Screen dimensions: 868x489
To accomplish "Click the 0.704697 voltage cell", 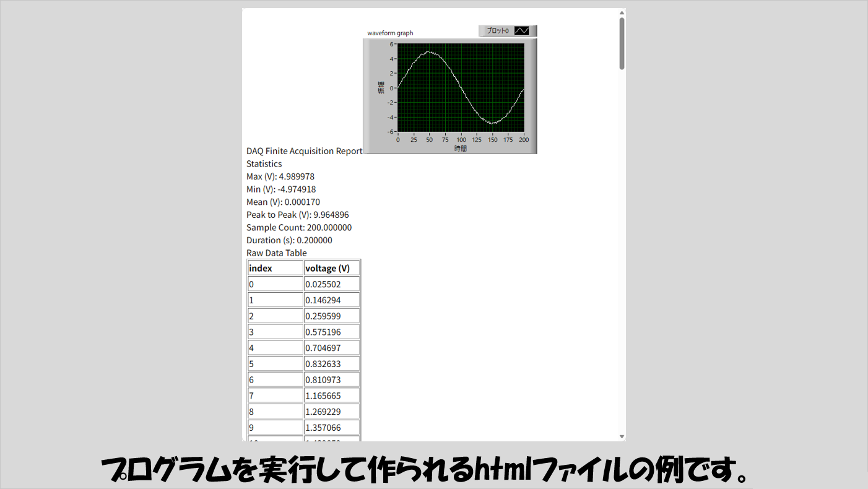I will point(332,348).
